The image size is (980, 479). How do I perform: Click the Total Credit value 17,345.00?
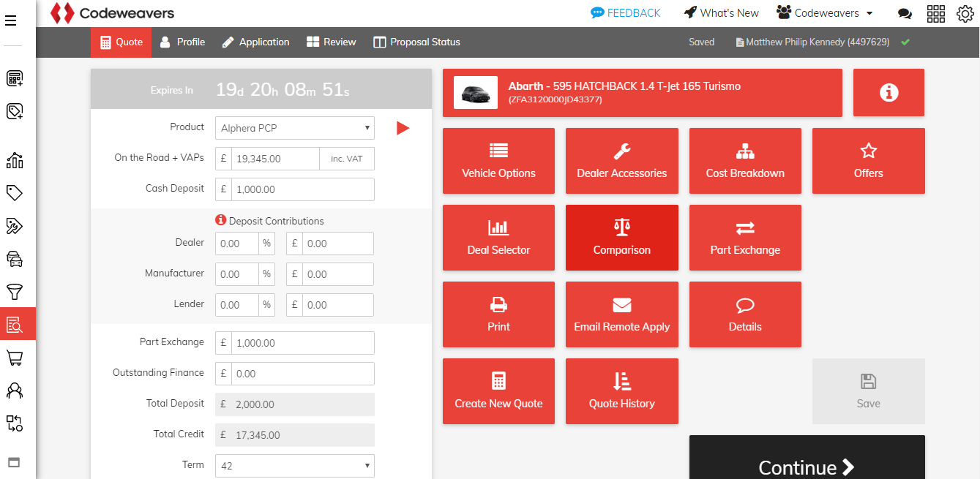click(x=258, y=435)
